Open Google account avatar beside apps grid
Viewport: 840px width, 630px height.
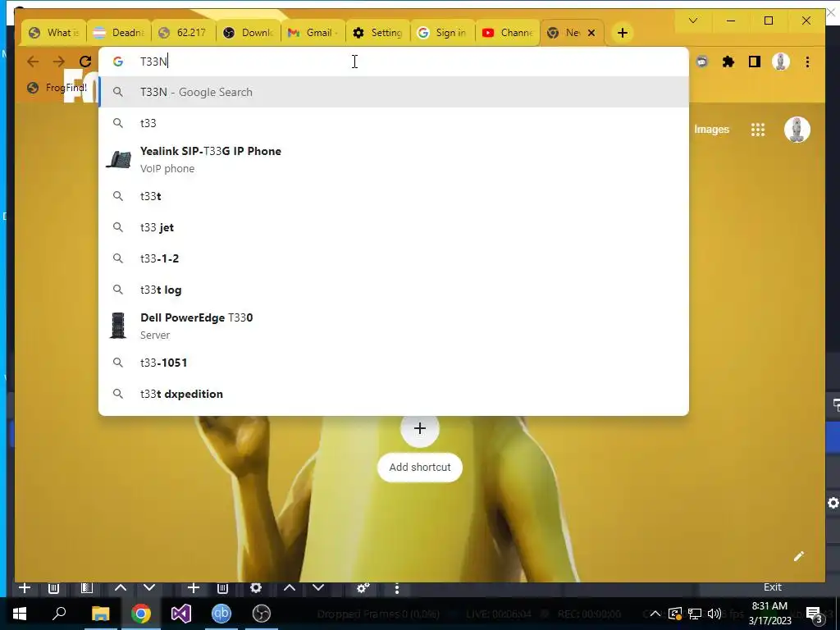797,130
